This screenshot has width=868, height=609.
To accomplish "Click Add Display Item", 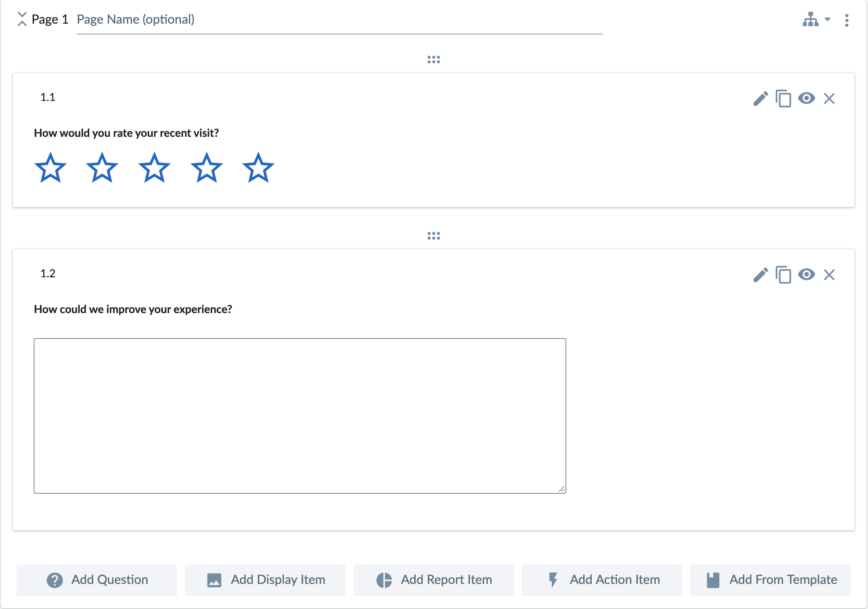I will click(x=264, y=580).
